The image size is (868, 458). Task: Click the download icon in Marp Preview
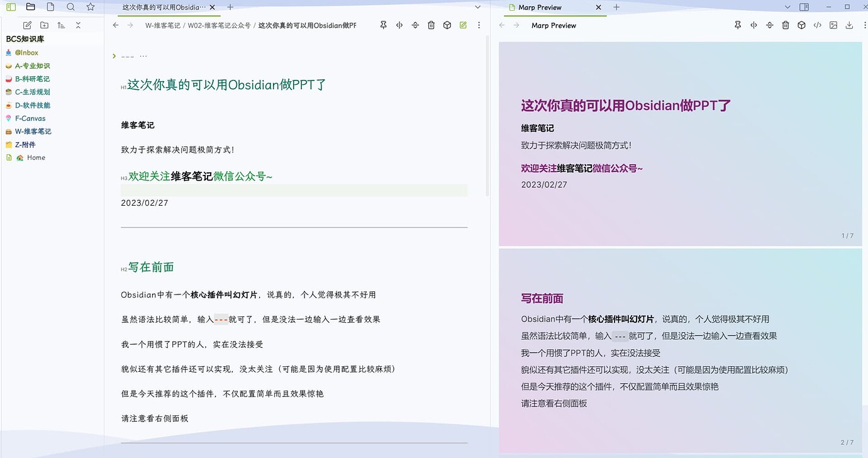coord(849,25)
